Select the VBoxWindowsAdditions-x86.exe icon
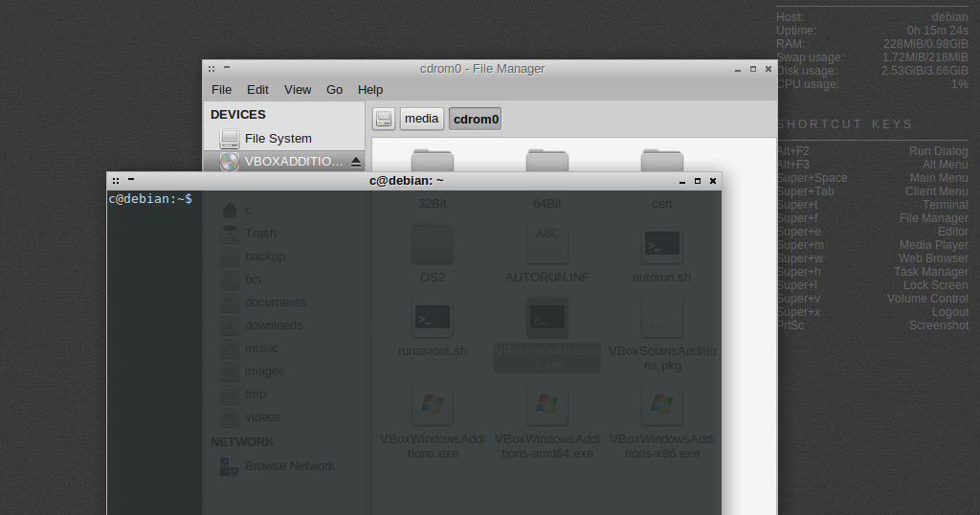 coord(662,405)
